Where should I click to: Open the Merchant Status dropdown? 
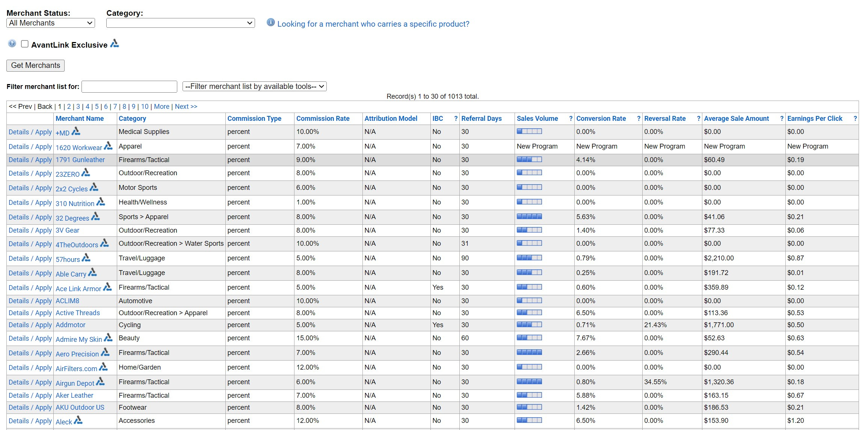(51, 23)
